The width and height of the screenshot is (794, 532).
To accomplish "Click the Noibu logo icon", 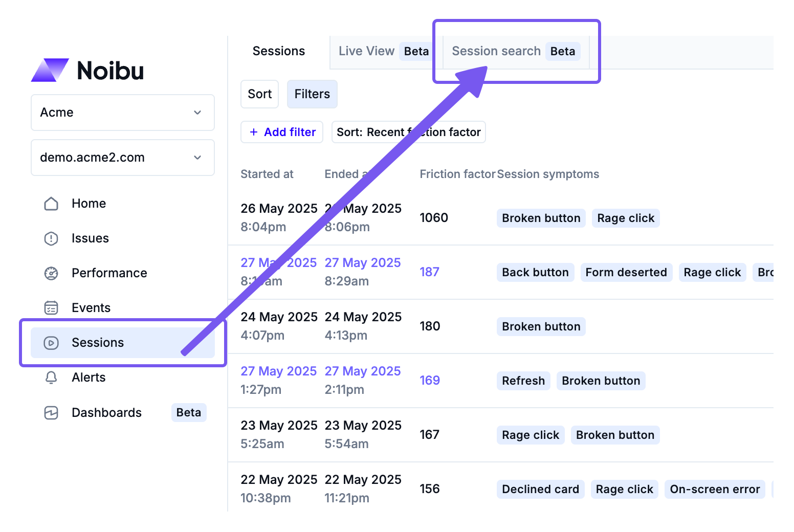I will coord(50,70).
